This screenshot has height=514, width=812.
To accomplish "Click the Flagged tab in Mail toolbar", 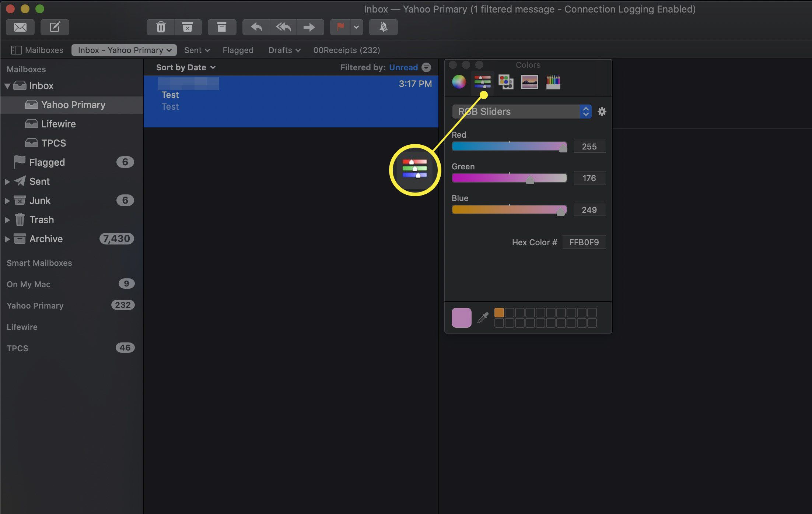I will (238, 50).
